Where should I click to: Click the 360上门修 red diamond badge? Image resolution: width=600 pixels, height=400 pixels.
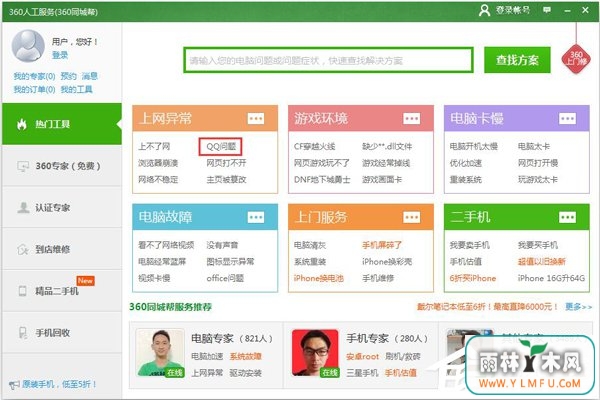[576, 58]
